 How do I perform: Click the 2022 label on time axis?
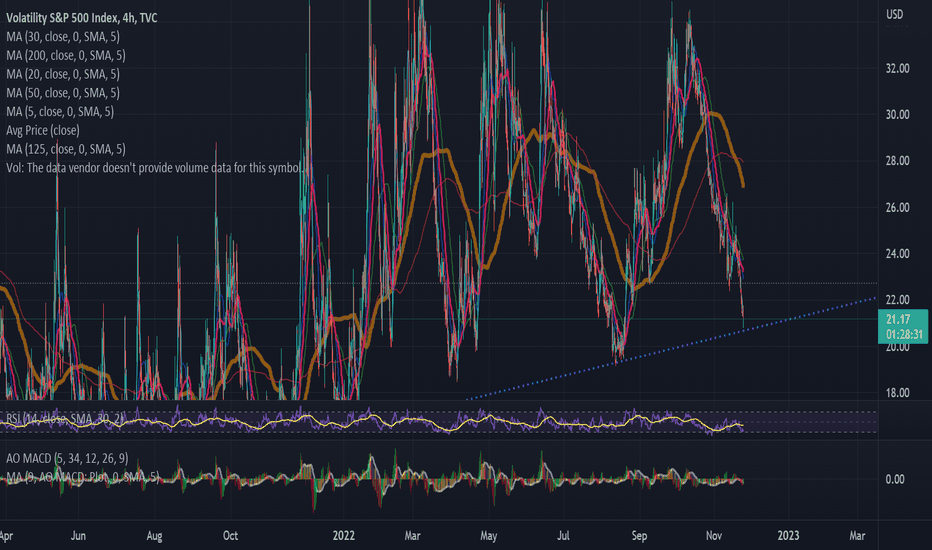pyautogui.click(x=344, y=536)
